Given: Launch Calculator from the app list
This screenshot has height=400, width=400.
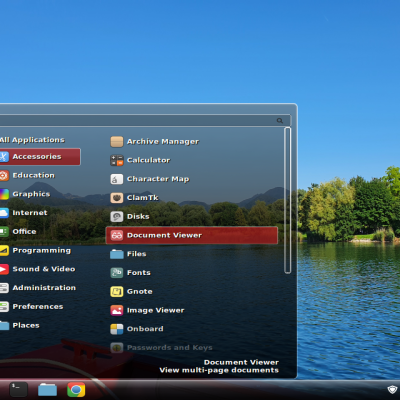Looking at the screenshot, I should coord(140,160).
